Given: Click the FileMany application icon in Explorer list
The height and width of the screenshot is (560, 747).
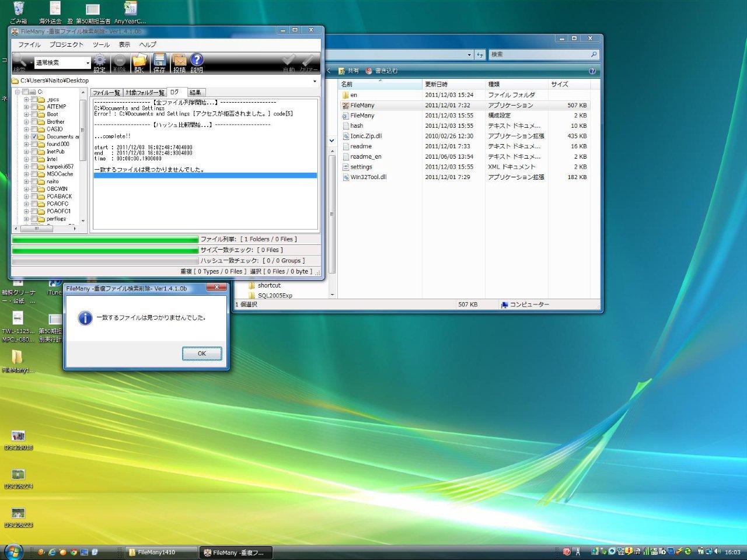Looking at the screenshot, I should 345,106.
